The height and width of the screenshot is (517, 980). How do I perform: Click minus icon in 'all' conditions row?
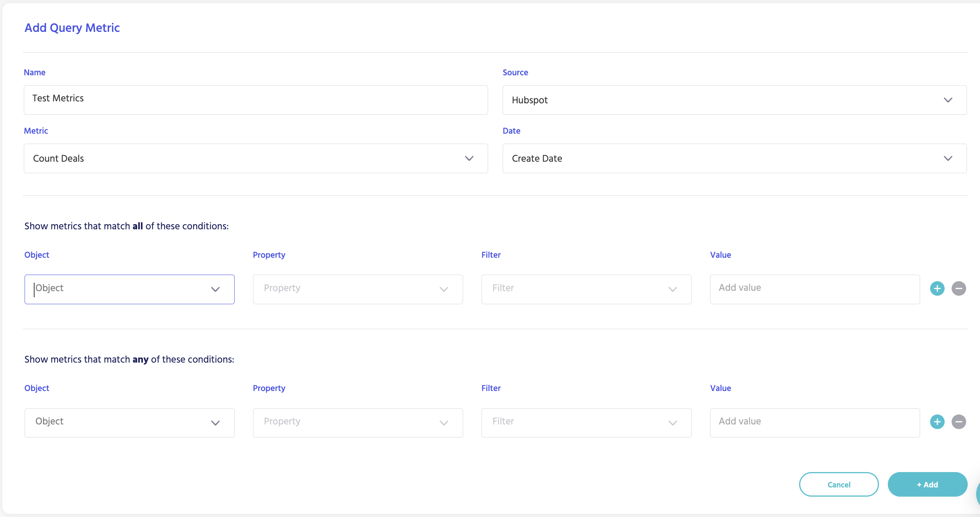tap(958, 288)
